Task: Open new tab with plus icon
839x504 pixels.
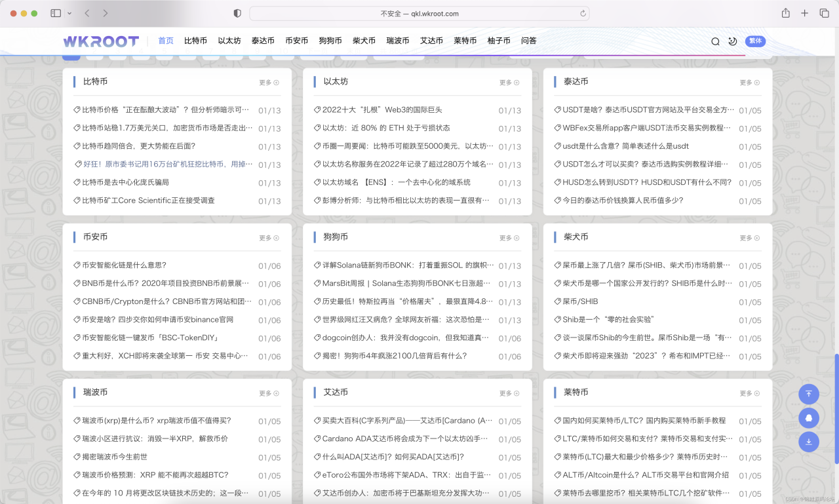Action: [x=805, y=13]
